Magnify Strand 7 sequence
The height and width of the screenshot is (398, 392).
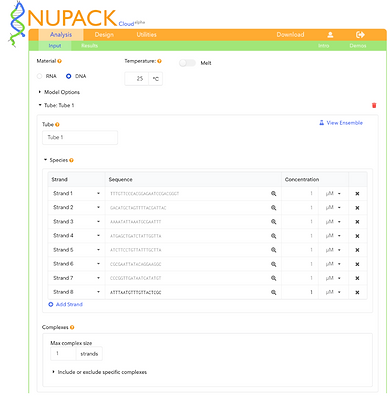pos(274,278)
